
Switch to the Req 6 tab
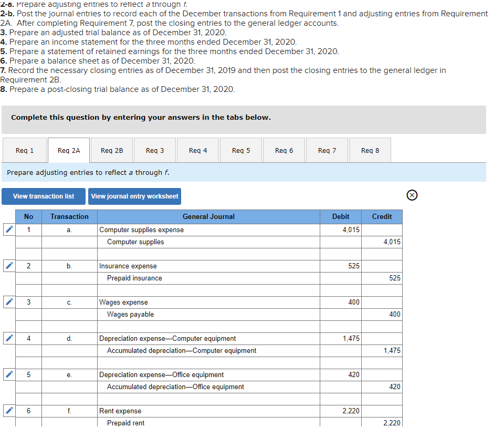(283, 150)
